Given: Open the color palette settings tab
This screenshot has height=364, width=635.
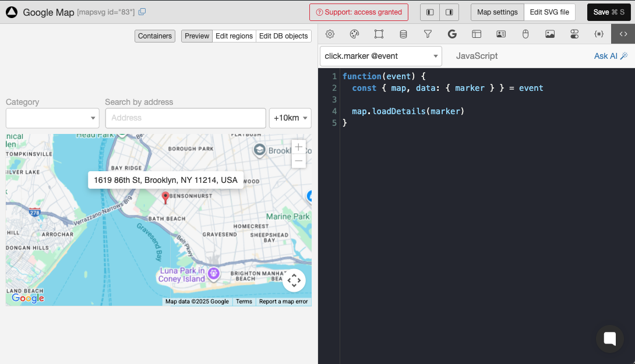Looking at the screenshot, I should click(x=354, y=34).
